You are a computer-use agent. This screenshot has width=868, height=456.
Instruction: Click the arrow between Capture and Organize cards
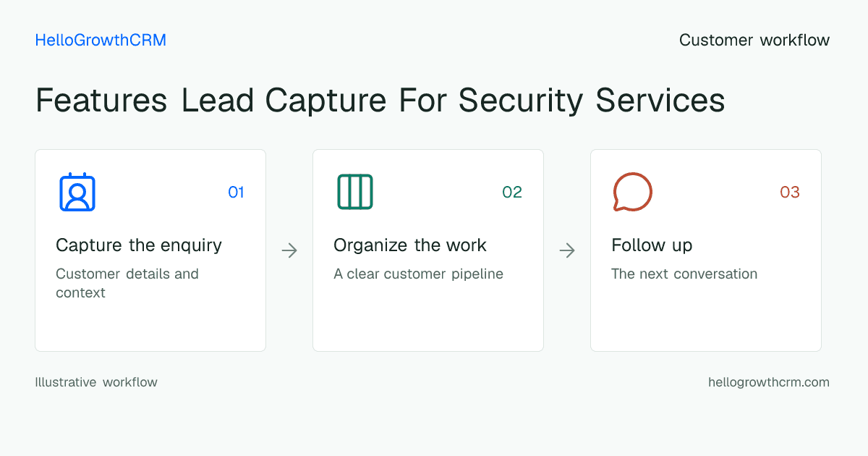[x=289, y=250]
